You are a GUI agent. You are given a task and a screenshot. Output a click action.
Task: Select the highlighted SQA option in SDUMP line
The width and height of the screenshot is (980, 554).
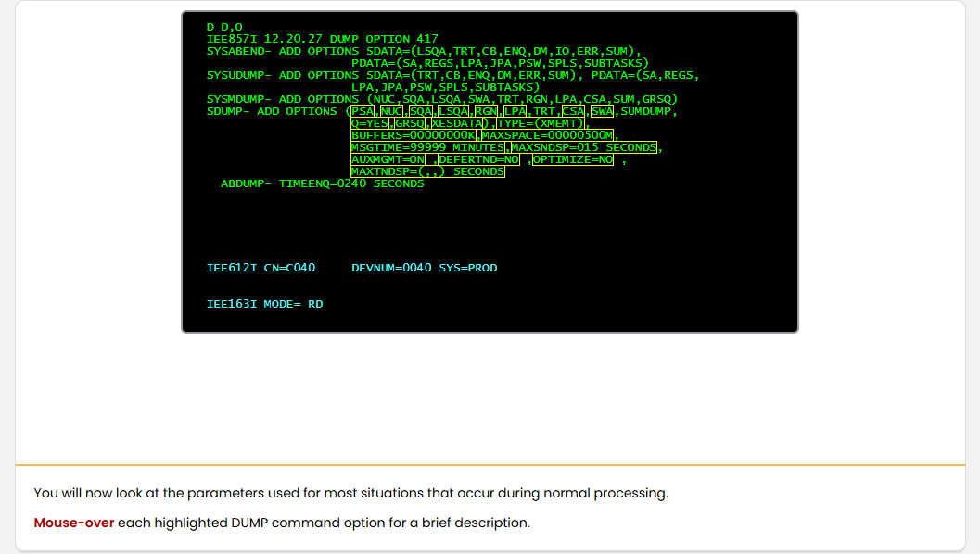click(421, 111)
